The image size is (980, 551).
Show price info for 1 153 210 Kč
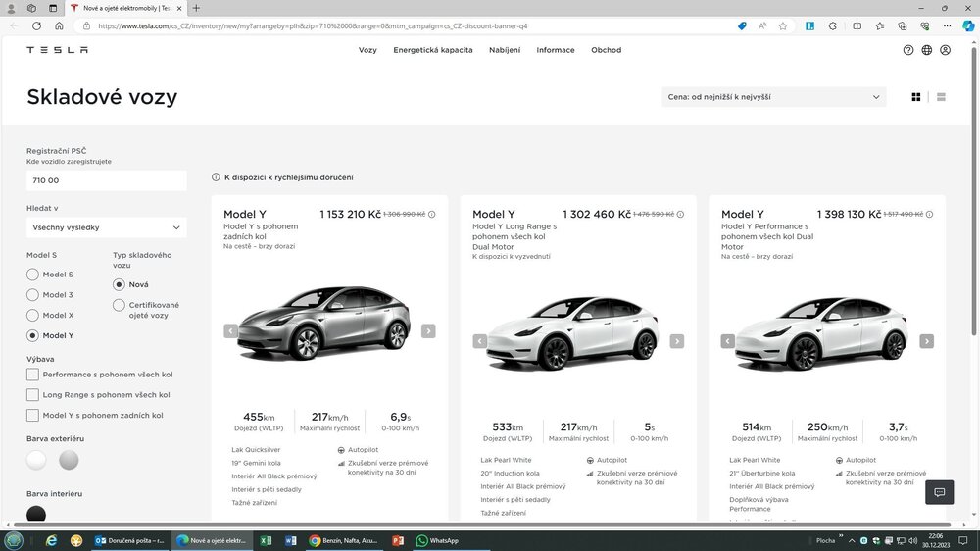(x=432, y=215)
